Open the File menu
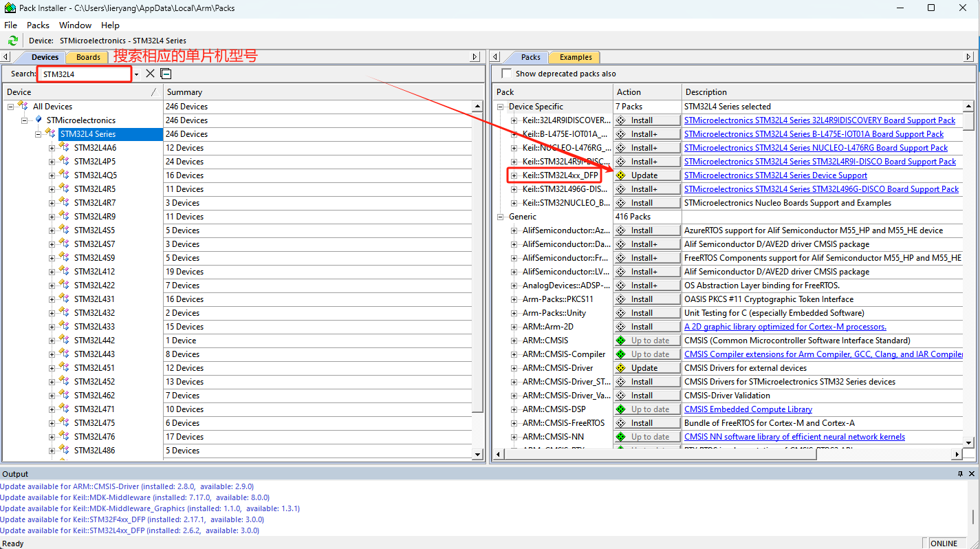 (x=10, y=25)
